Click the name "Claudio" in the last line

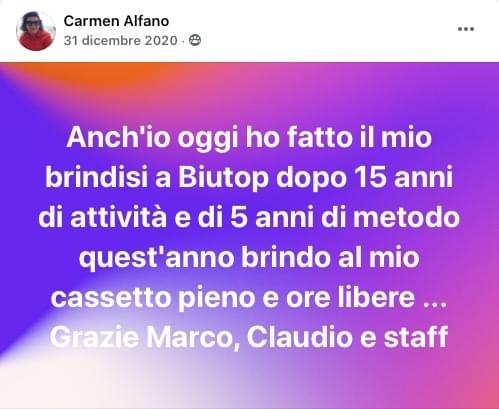300,337
